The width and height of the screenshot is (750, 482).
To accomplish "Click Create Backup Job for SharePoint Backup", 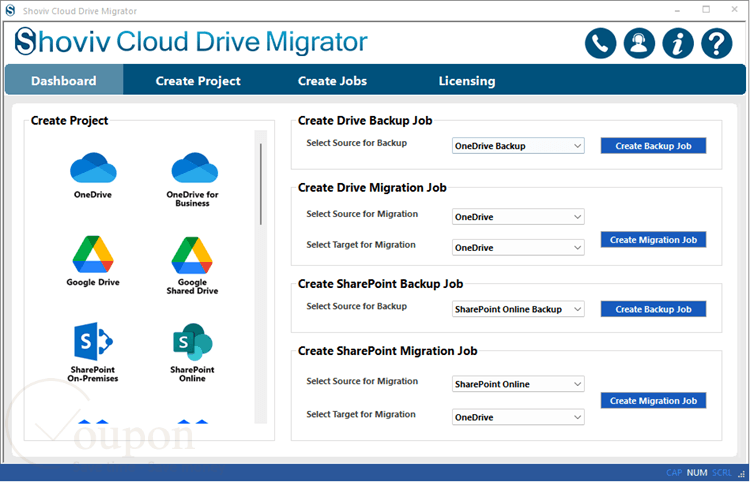I will point(653,309).
